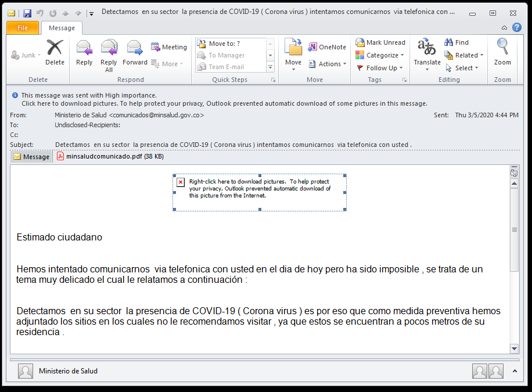The height and width of the screenshot is (392, 532).
Task: Open the More respond options dropdown
Action: click(x=167, y=64)
